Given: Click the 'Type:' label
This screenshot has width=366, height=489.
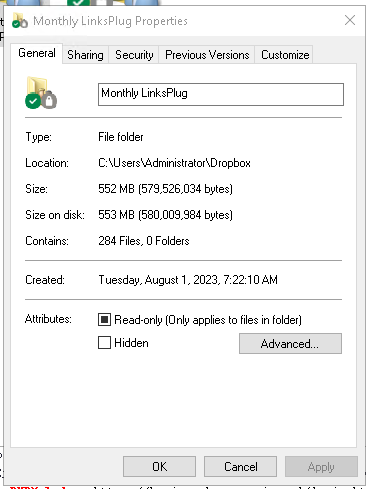Looking at the screenshot, I should coord(39,137).
